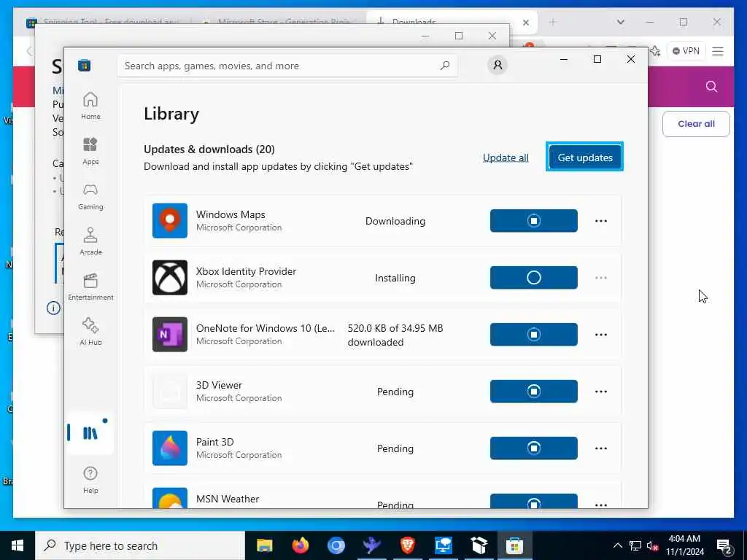
Task: Click the Update all link
Action: [x=506, y=157]
